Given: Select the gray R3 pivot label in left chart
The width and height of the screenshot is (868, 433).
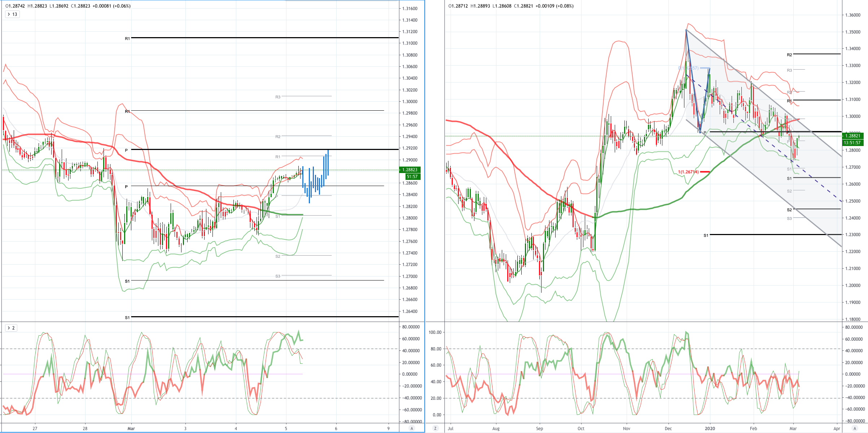Looking at the screenshot, I should 278,97.
